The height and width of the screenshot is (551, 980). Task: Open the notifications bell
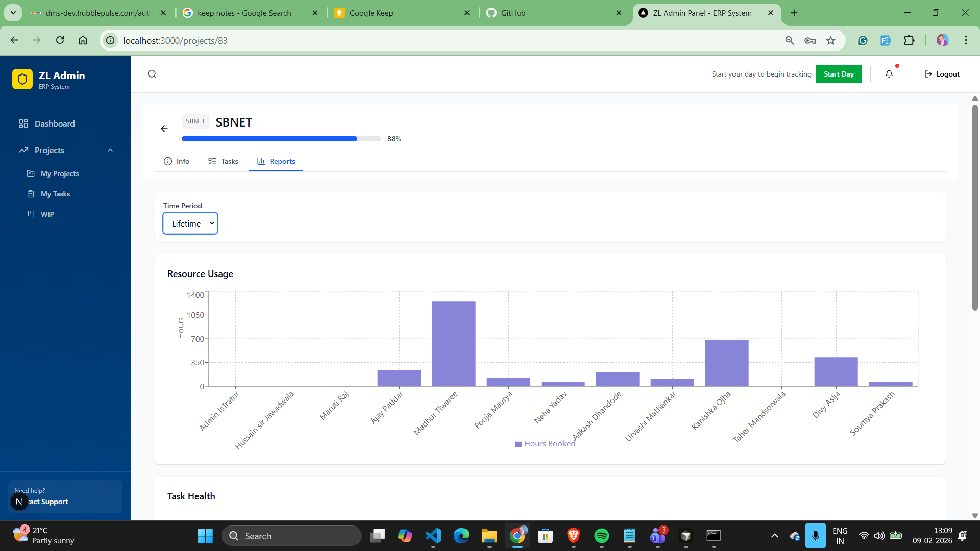click(889, 74)
